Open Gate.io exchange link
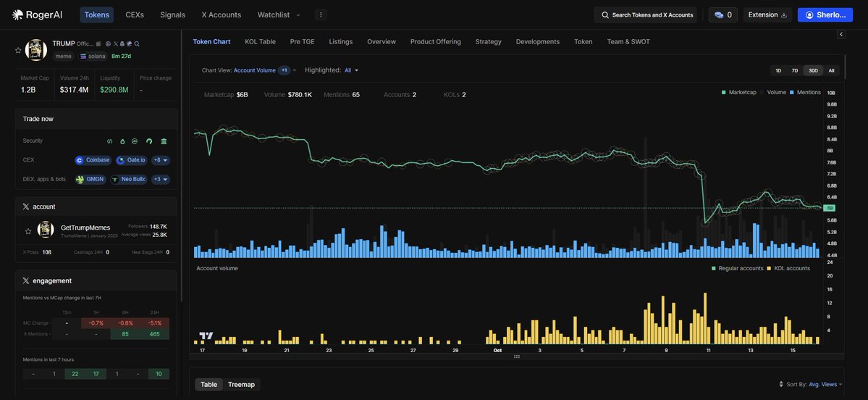 tap(132, 160)
